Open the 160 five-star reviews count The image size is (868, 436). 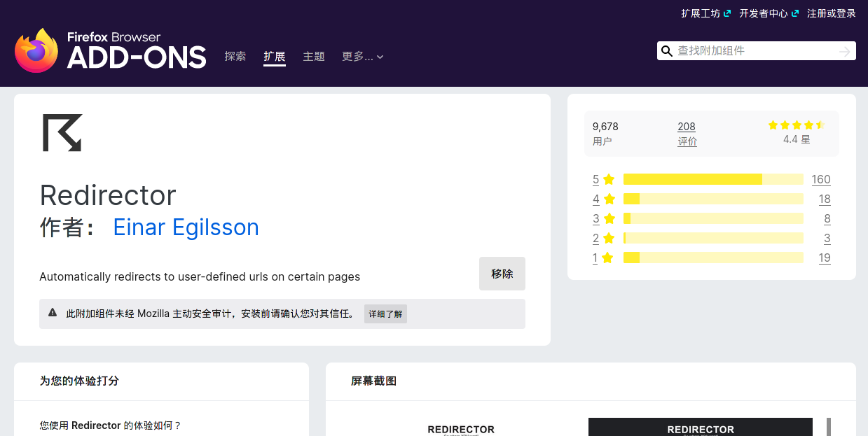coord(821,179)
